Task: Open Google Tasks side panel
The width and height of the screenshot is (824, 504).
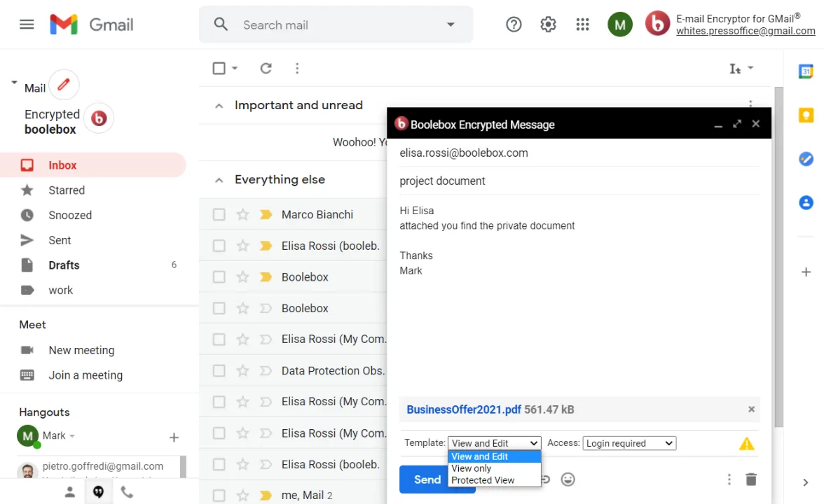Action: (x=806, y=158)
